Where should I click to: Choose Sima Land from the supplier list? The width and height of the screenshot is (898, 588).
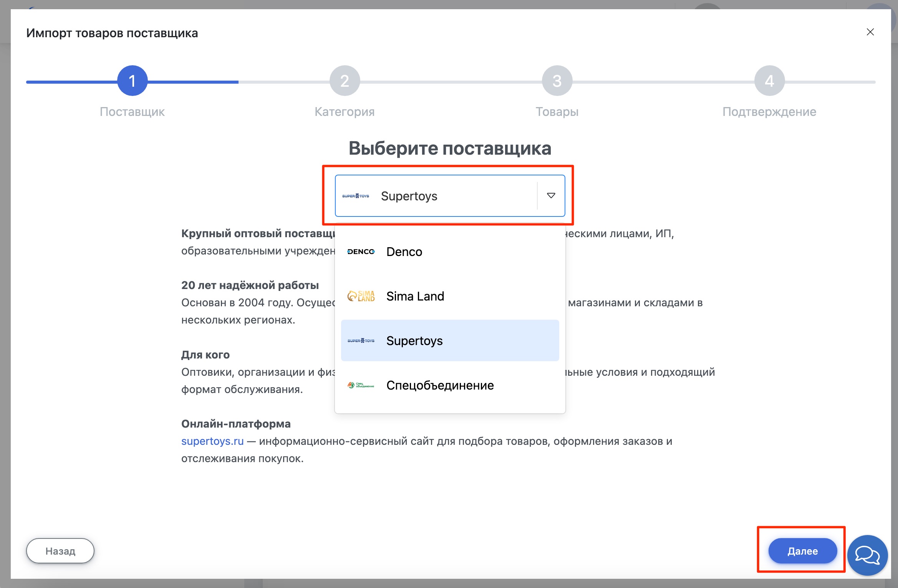450,296
